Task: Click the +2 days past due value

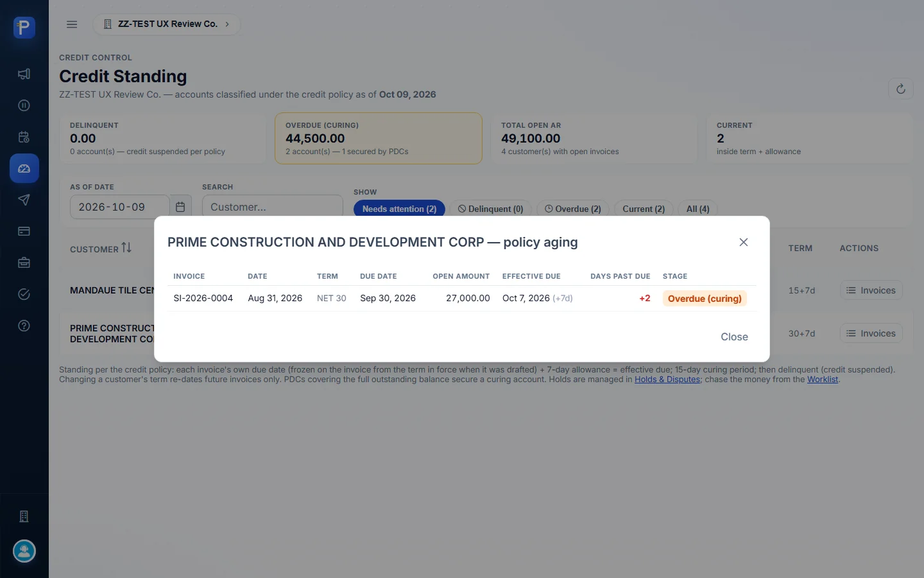Action: (645, 298)
